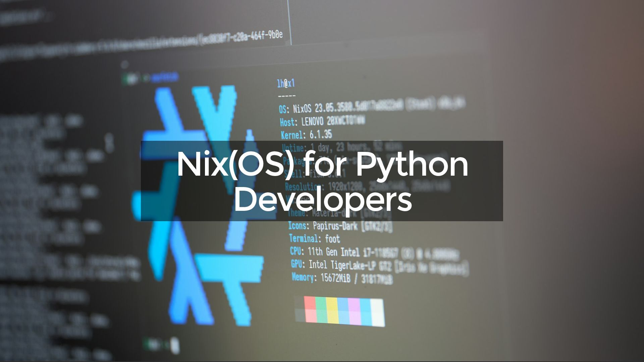This screenshot has width=644, height=362.
Task: Click the yellow terminal color block
Action: point(332,311)
